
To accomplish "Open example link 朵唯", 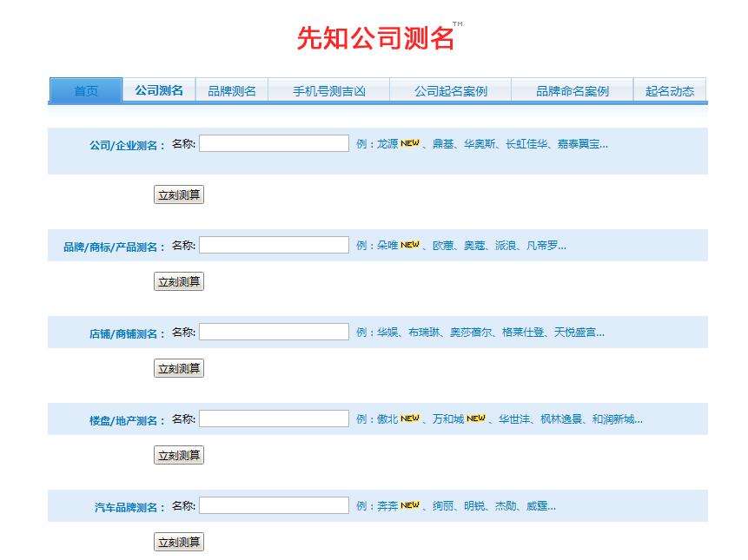I will point(387,246).
